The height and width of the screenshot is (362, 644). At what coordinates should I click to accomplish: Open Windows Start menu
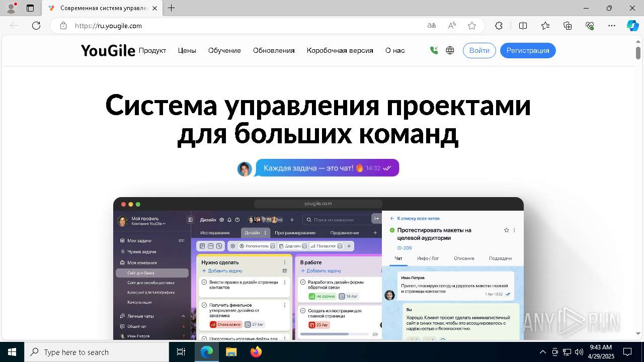pyautogui.click(x=12, y=352)
